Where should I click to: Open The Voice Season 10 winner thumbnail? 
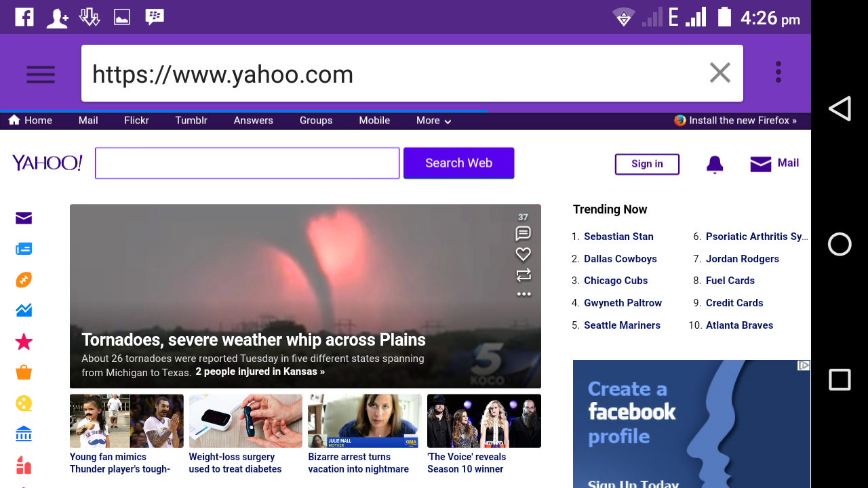coord(484,421)
